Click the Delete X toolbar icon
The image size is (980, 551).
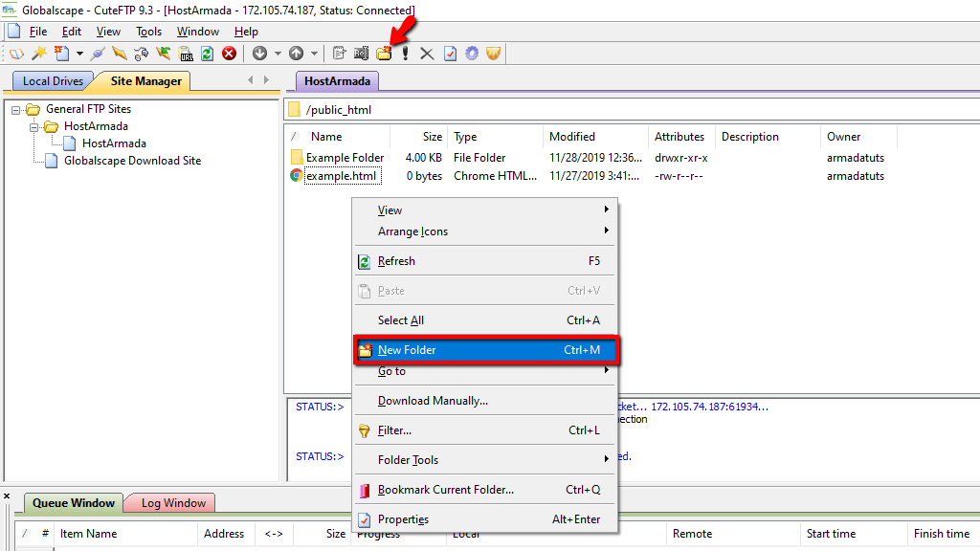(427, 54)
